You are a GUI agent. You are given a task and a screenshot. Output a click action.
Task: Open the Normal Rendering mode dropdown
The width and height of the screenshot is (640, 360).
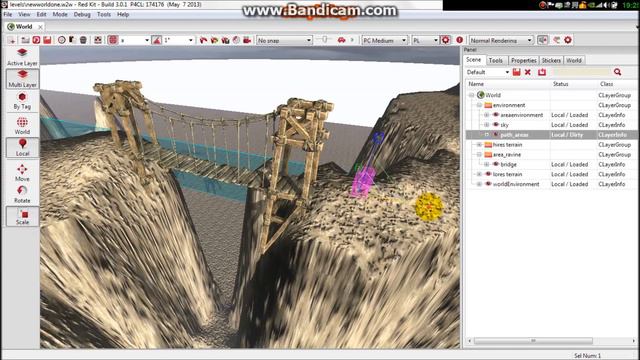click(x=501, y=40)
